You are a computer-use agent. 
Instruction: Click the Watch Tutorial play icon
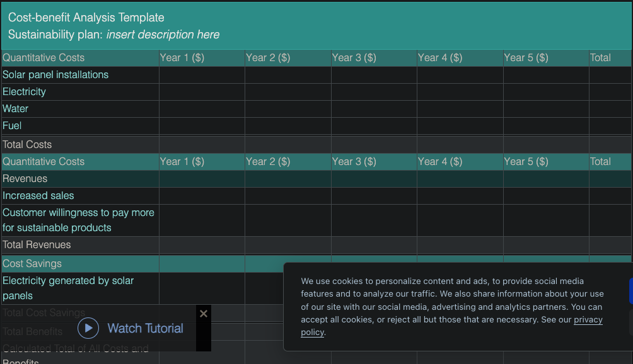[89, 328]
